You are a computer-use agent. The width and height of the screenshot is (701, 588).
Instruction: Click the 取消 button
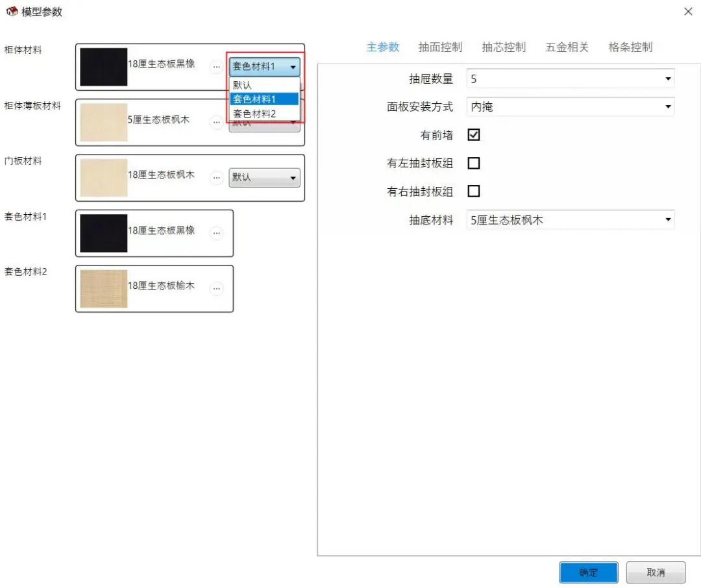(x=656, y=572)
